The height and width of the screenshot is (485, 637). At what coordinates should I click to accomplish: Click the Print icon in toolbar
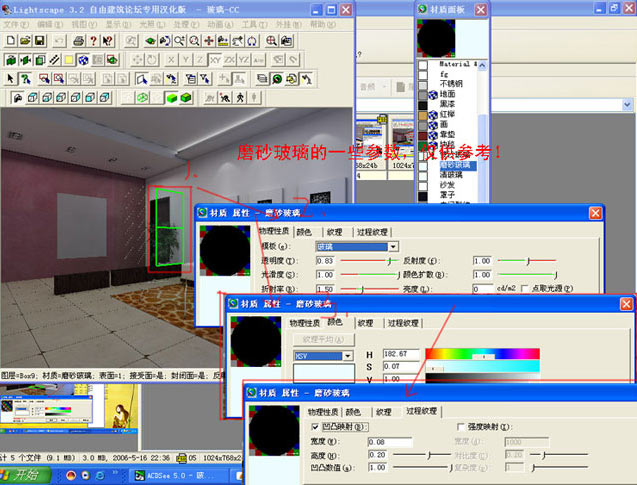79,41
